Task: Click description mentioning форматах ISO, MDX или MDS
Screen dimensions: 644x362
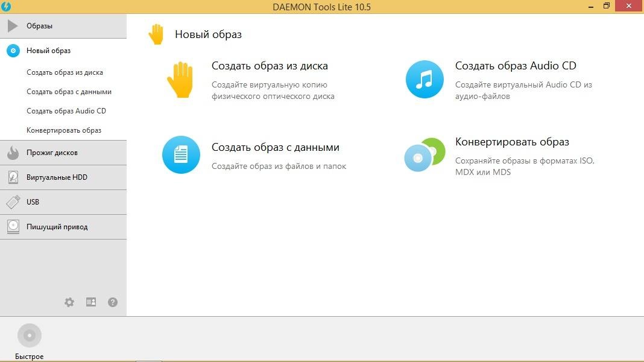Action: 525,167
